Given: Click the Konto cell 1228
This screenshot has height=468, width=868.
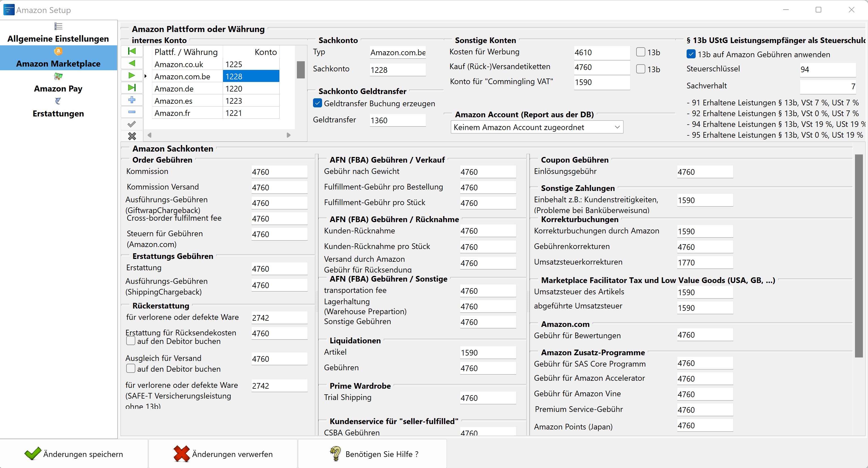Looking at the screenshot, I should (251, 76).
